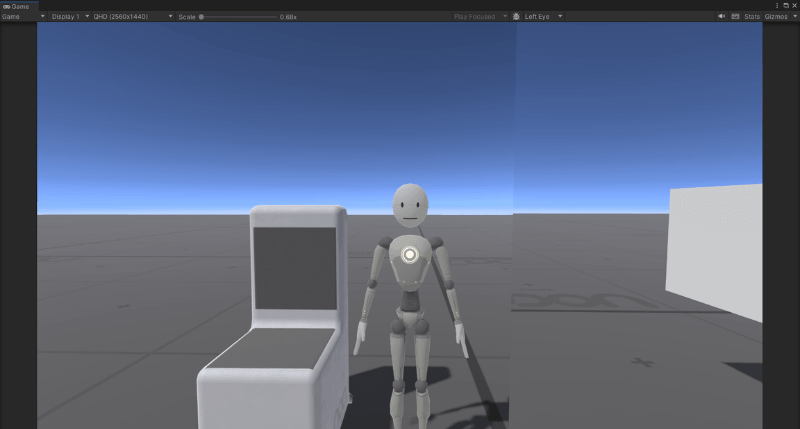Open the Game window's three-dot options menu
The image size is (800, 429).
click(x=777, y=6)
